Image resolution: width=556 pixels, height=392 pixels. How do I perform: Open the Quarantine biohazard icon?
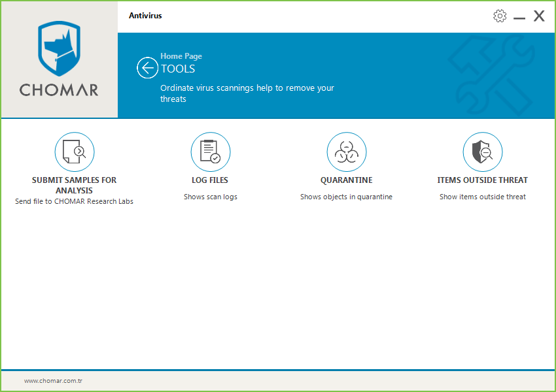click(347, 152)
